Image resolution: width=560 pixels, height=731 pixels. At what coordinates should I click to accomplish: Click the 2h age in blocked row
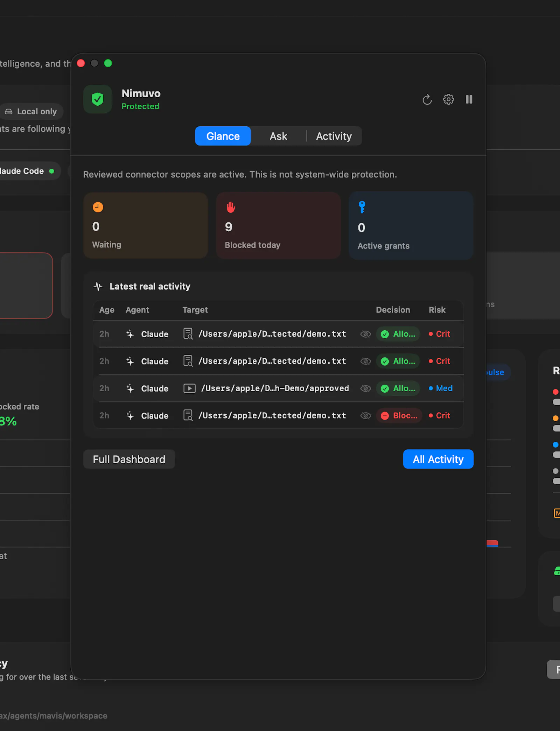coord(104,416)
